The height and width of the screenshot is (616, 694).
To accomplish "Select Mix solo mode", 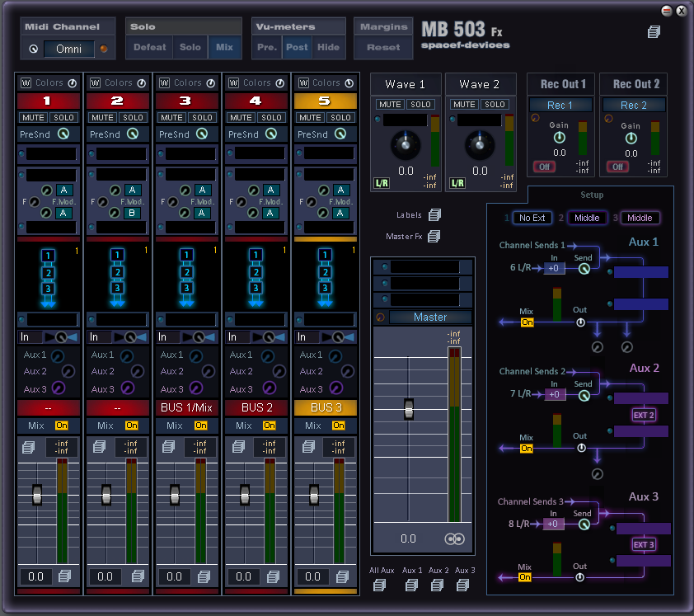I will click(x=224, y=47).
